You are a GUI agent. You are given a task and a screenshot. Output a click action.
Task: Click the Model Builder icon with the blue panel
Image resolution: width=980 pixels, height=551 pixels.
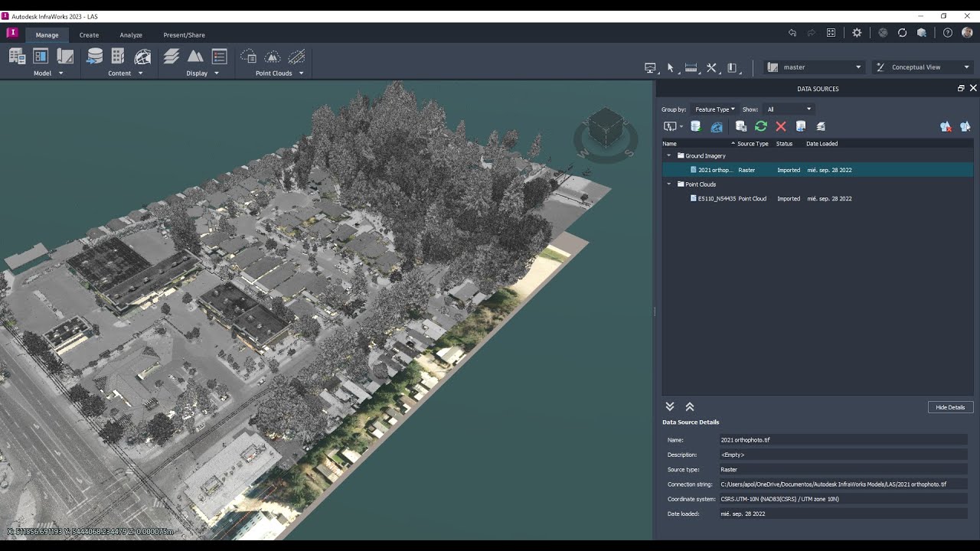[41, 56]
